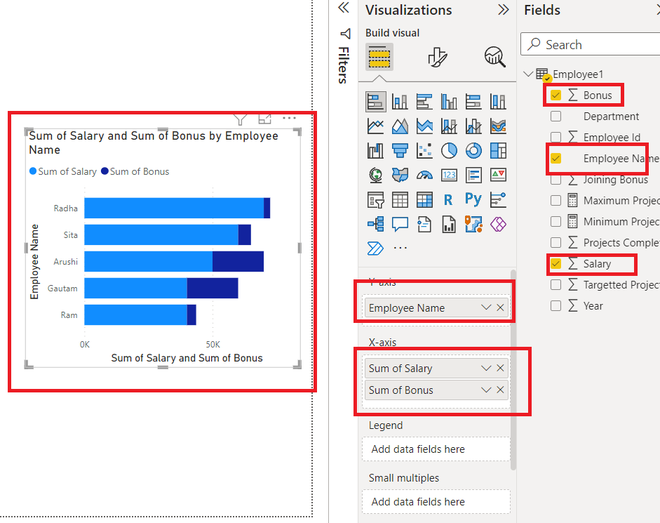Select the Power Automate visual
Screen dimensions: 660x523
pyautogui.click(x=375, y=248)
